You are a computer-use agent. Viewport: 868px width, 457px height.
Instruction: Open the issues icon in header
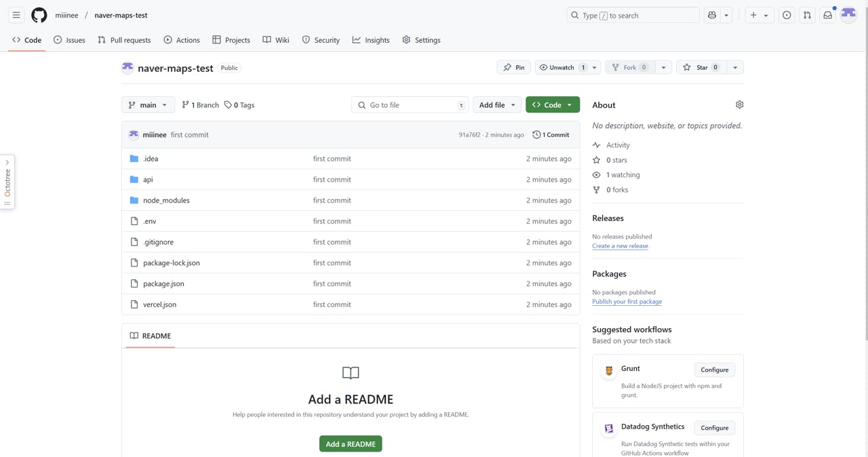click(x=787, y=15)
